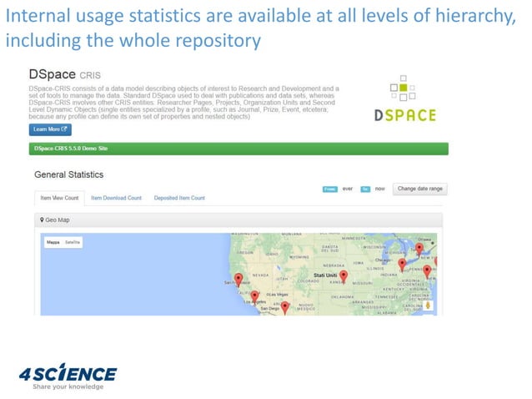The image size is (532, 399).
Task: Click the Los Angeles map marker
Action: click(254, 297)
